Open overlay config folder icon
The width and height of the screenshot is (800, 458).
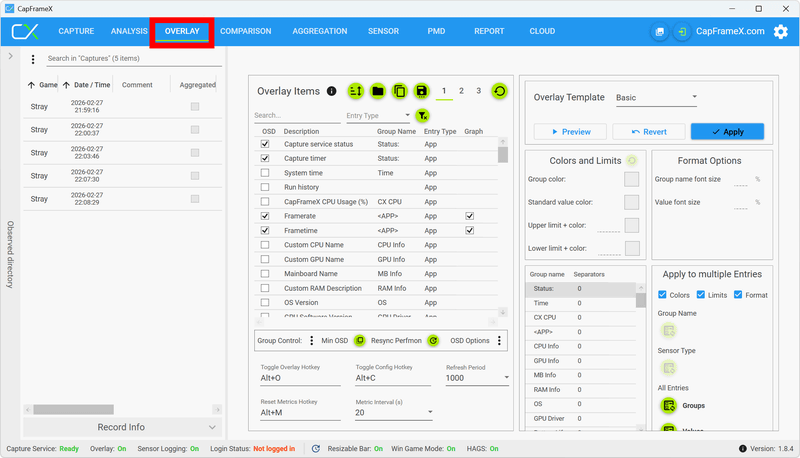pos(378,91)
